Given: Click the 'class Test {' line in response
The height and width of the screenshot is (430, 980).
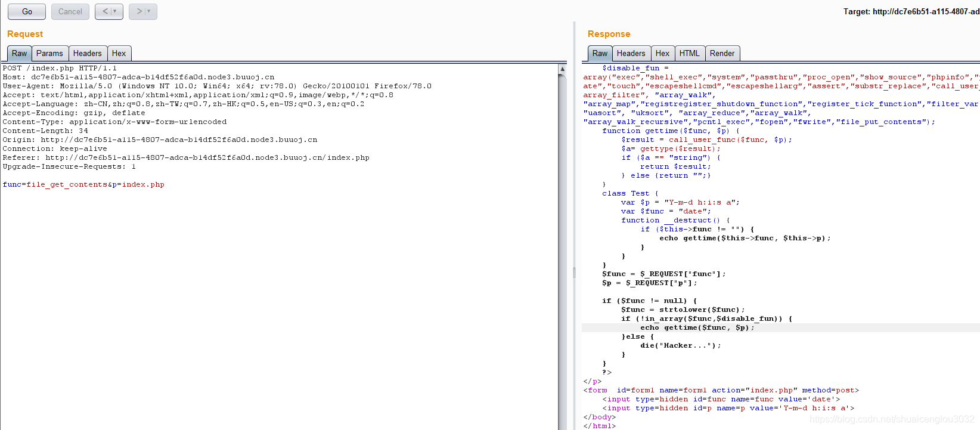Looking at the screenshot, I should tap(630, 193).
